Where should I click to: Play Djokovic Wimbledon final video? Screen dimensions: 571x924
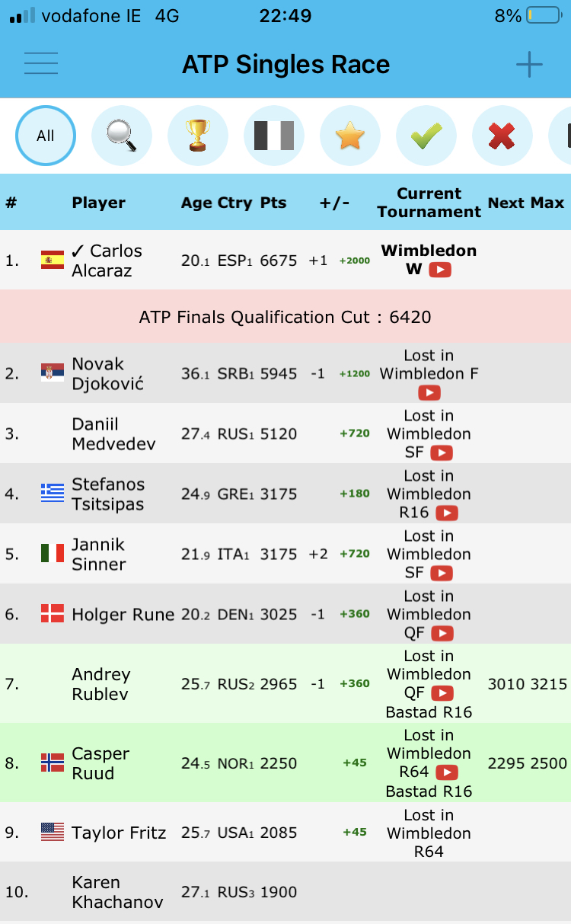tap(429, 393)
